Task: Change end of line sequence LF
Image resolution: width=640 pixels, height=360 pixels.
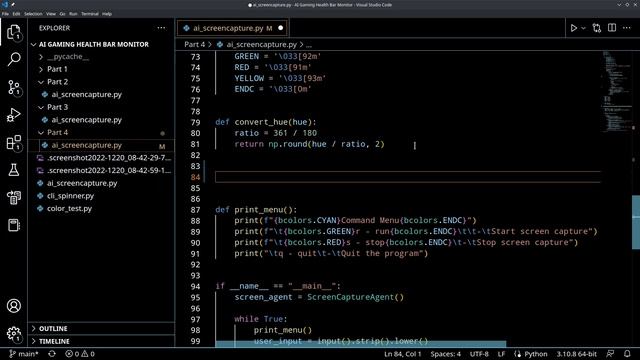Action: pos(501,354)
